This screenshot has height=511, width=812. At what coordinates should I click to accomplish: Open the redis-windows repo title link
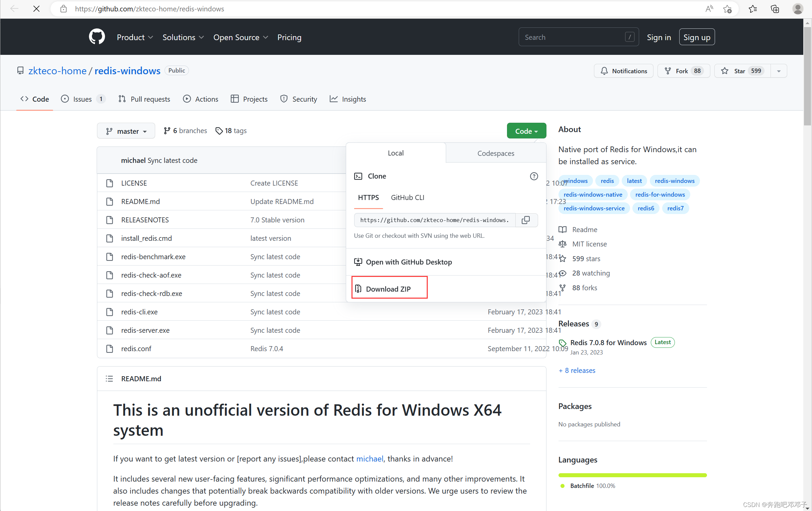click(x=127, y=71)
